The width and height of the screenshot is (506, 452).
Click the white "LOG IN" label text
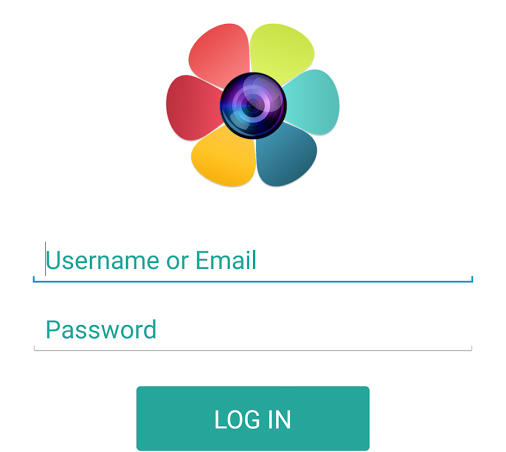[253, 419]
